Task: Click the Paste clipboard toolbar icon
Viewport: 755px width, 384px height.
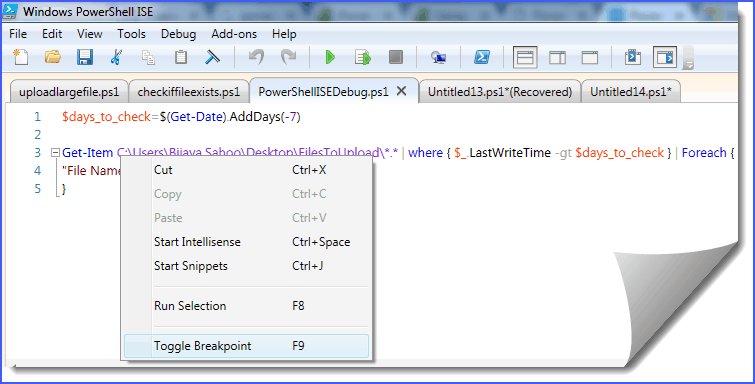Action: 181,57
